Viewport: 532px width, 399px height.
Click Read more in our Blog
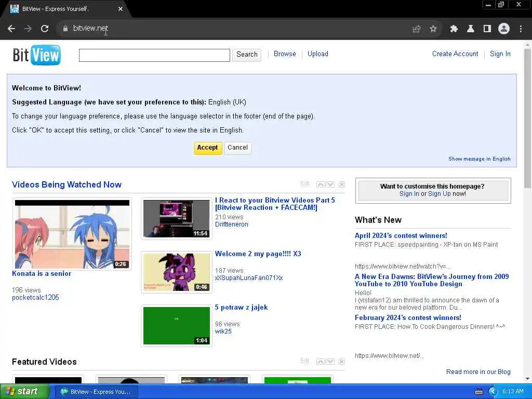click(x=478, y=372)
